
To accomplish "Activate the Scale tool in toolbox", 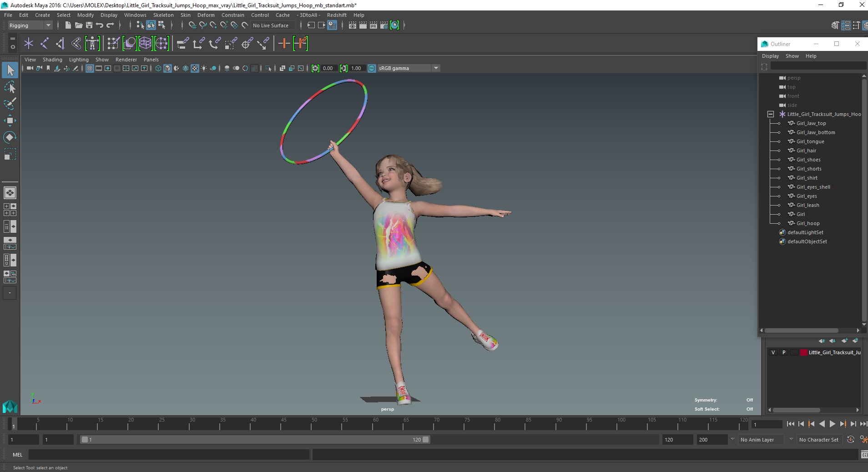I will [x=10, y=154].
